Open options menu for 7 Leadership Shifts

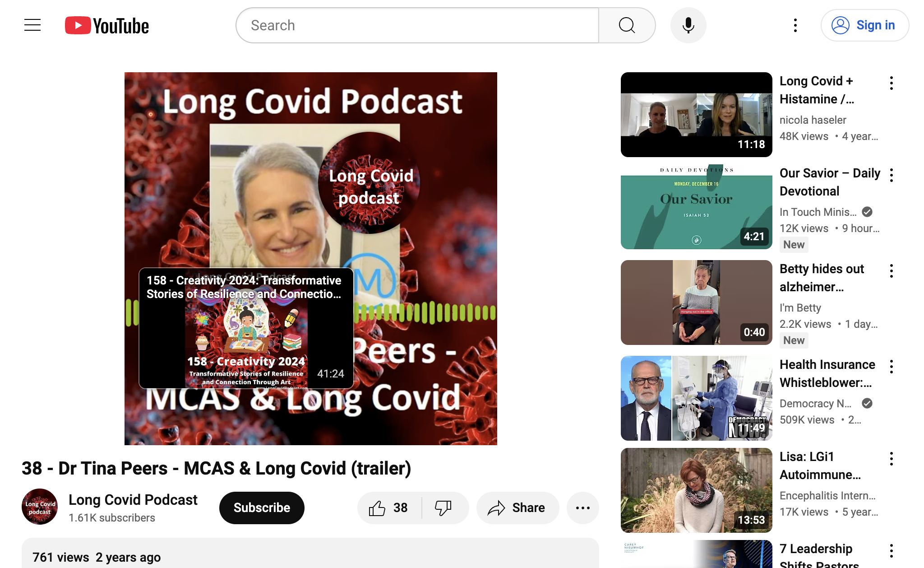(x=892, y=551)
